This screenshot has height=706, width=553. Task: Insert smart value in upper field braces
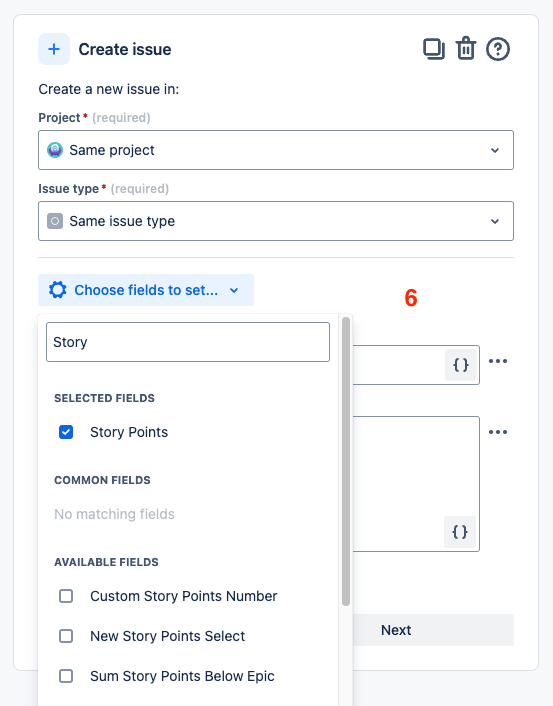click(x=461, y=365)
